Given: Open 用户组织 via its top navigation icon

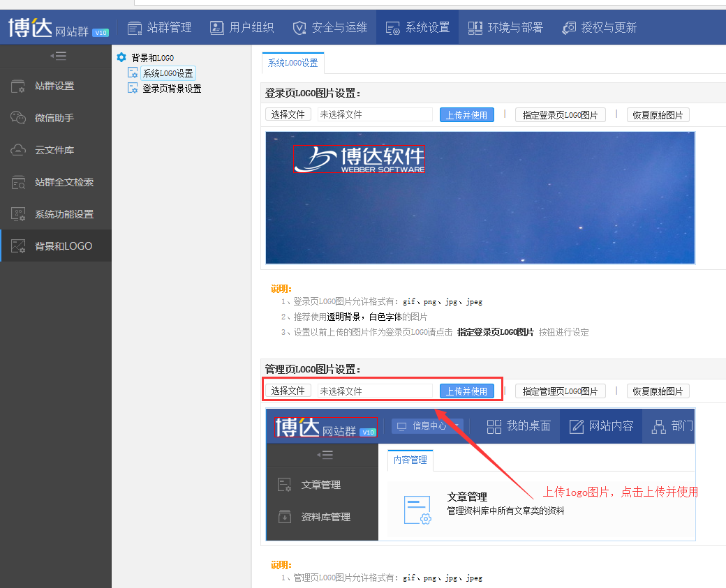Looking at the screenshot, I should tap(216, 28).
